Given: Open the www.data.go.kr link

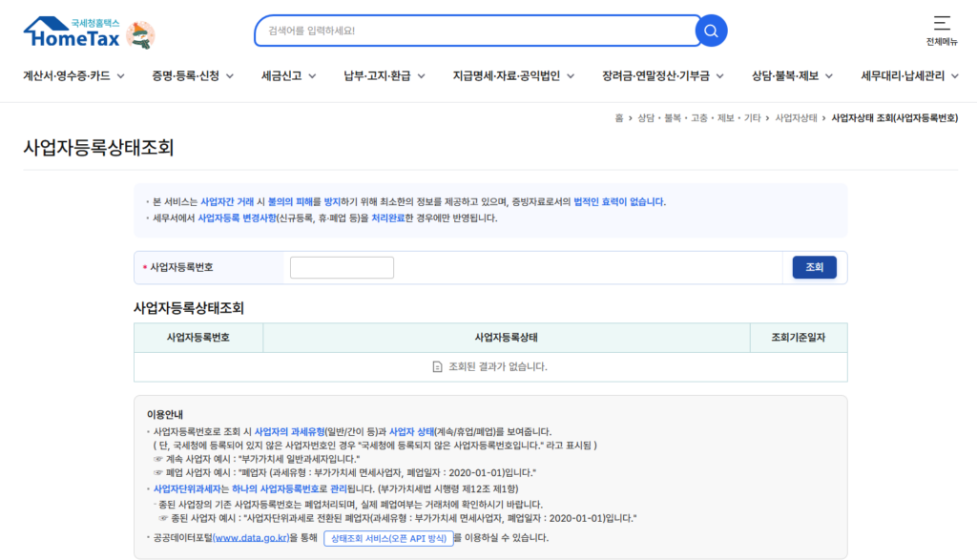Looking at the screenshot, I should click(251, 539).
